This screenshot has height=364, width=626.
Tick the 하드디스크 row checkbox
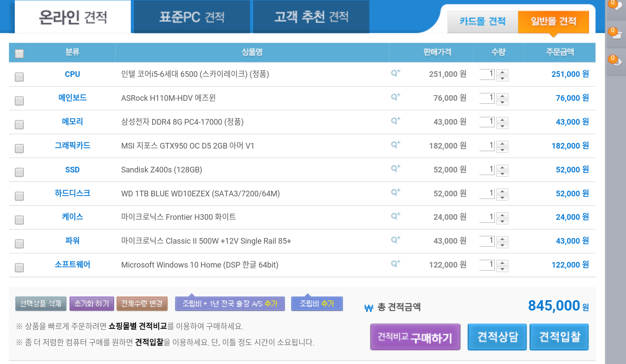pyautogui.click(x=19, y=196)
